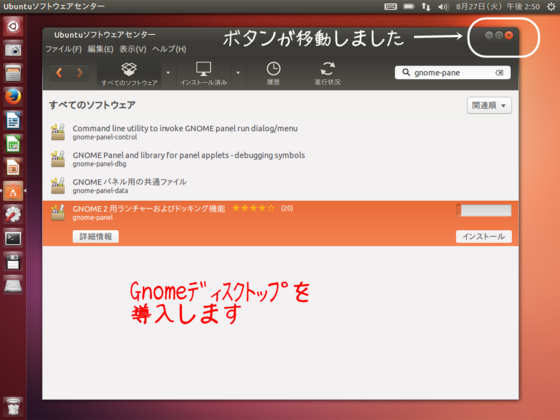Screen dimensions: 560x420
Task: Go back with the left arrow button
Action: pos(59,73)
